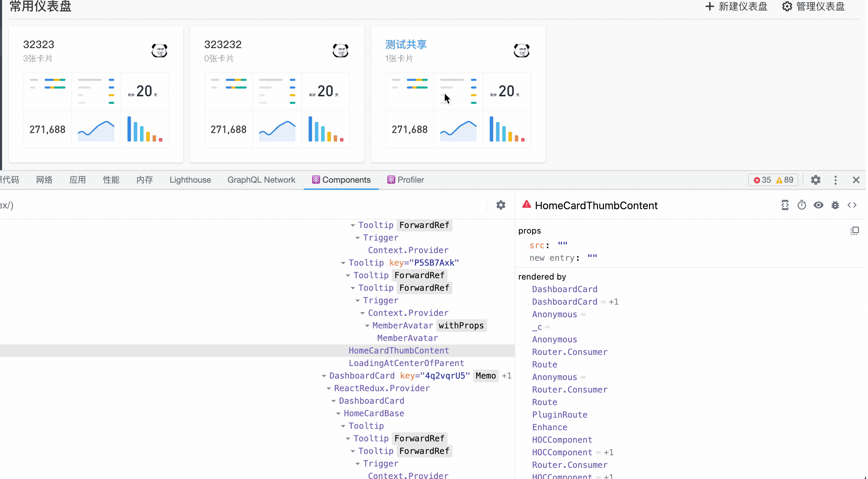The image size is (868, 479).
Task: Click PluginRoute in rendered by list
Action: pyautogui.click(x=559, y=415)
